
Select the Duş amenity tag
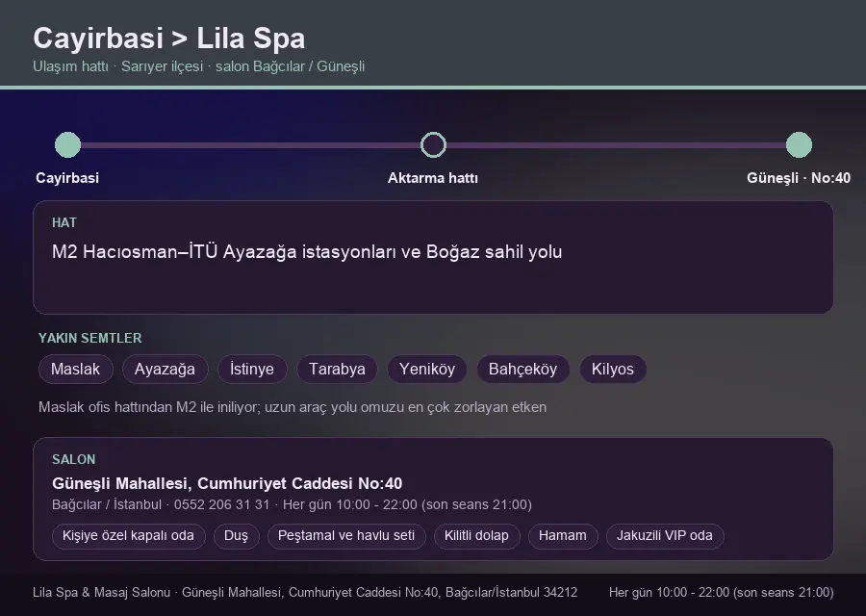[236, 536]
